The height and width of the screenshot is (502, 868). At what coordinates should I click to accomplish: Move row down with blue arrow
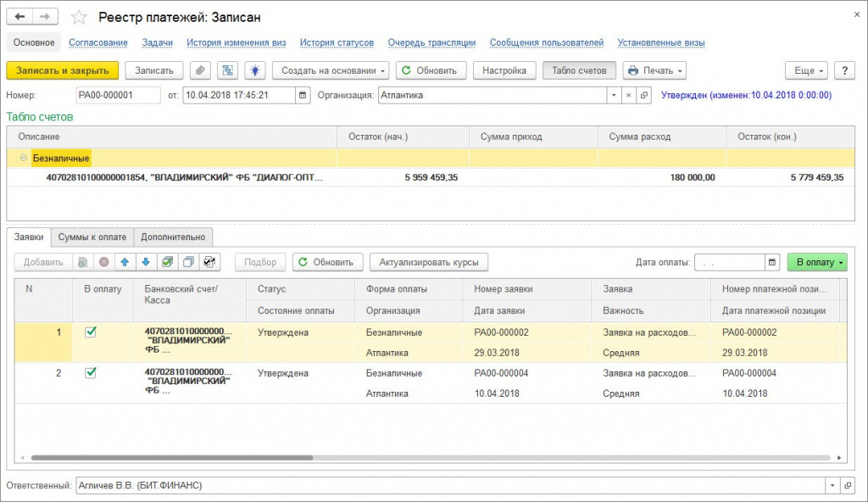[146, 262]
